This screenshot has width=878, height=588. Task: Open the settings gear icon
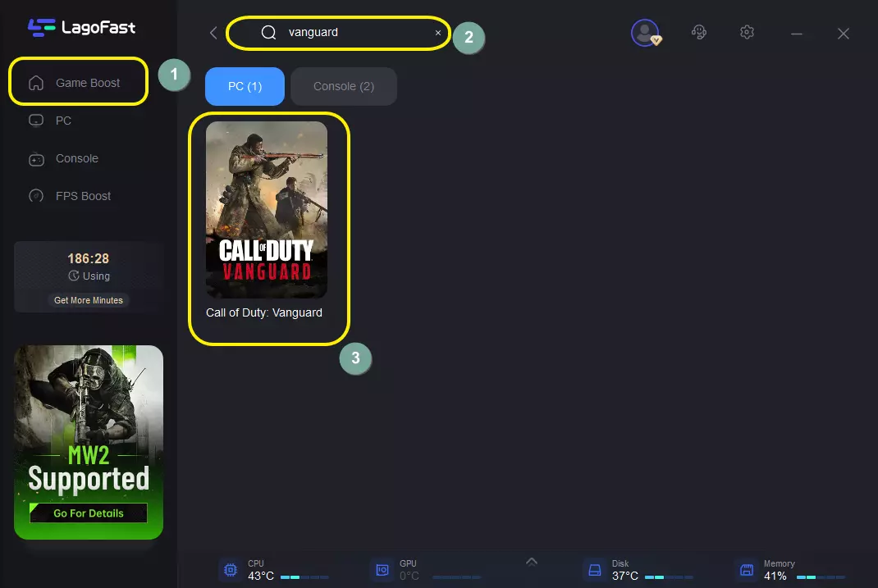747,33
